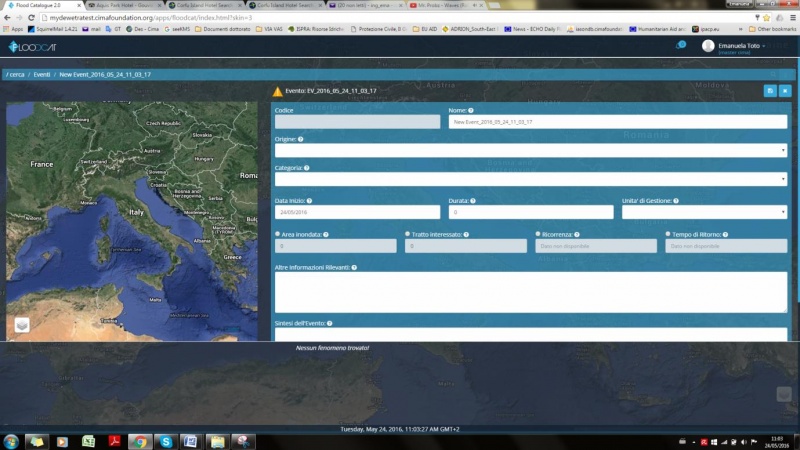Open help icon next to Tratto interessato
The image size is (800, 450).
click(x=466, y=235)
